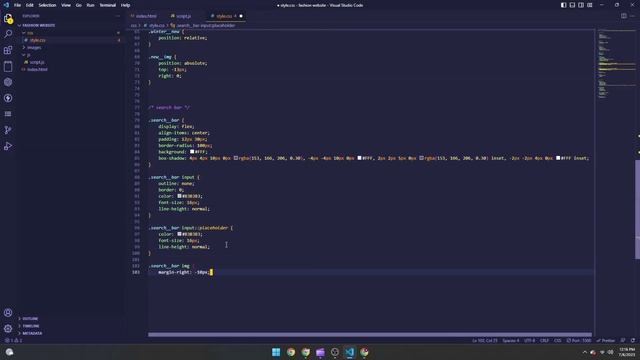Open the Help menu

[x=125, y=5]
